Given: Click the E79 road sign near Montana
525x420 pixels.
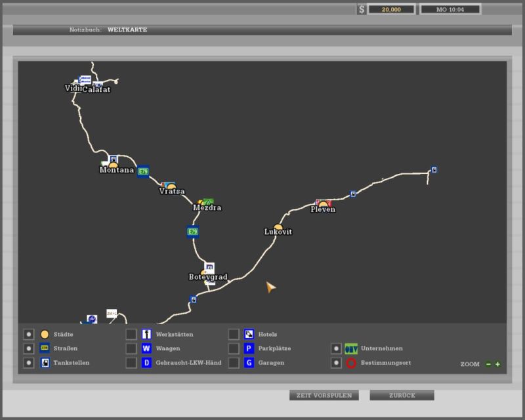Looking at the screenshot, I should point(142,172).
